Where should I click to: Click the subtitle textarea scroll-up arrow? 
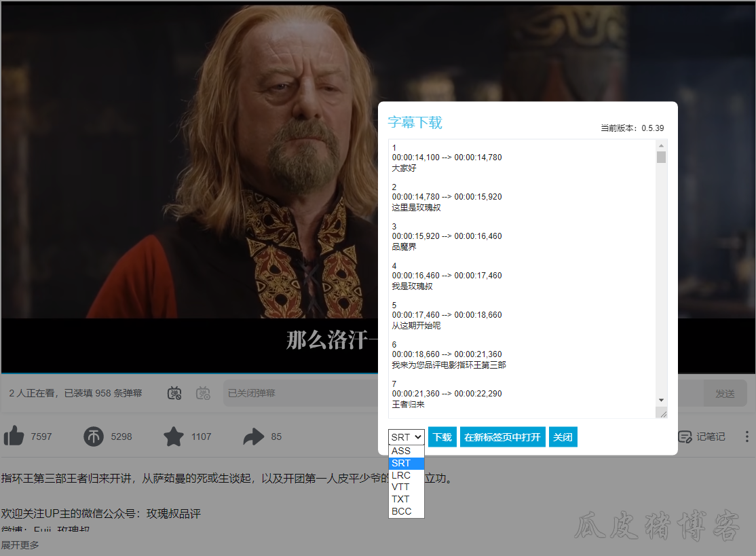[x=661, y=145]
